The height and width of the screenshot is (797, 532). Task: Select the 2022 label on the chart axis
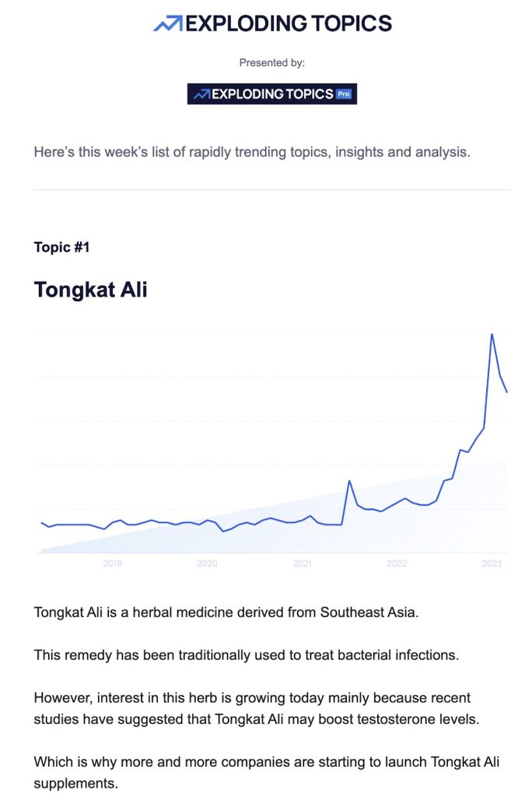pyautogui.click(x=397, y=563)
